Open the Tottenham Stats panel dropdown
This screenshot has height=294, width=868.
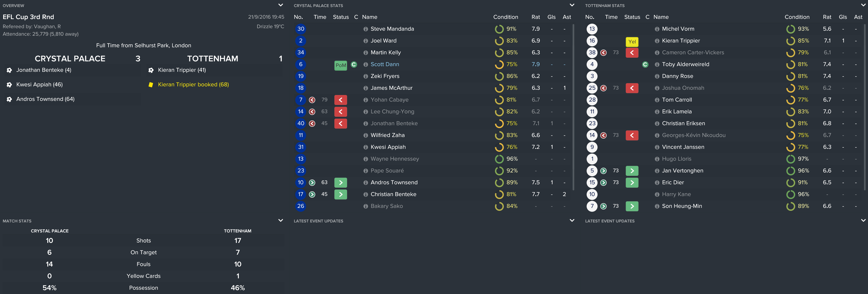pos(863,5)
